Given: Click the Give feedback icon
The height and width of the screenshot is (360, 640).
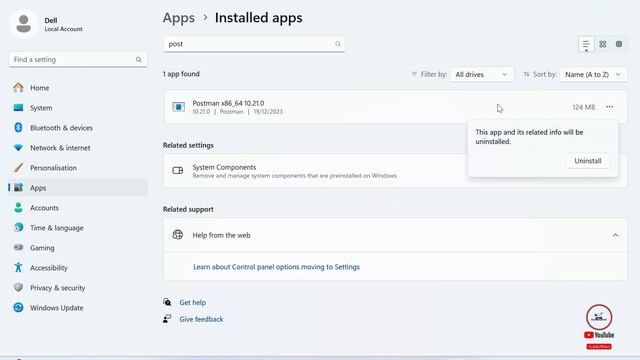Looking at the screenshot, I should point(167,319).
